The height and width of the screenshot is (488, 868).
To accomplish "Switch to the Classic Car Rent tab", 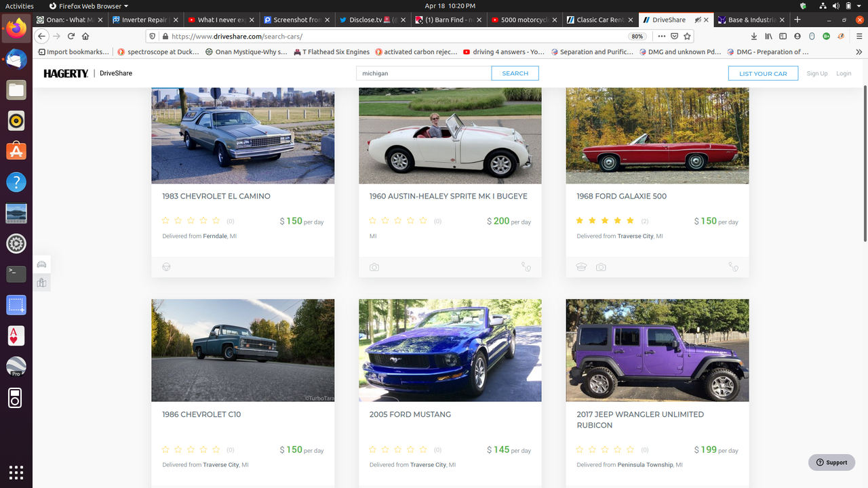I will 599,20.
